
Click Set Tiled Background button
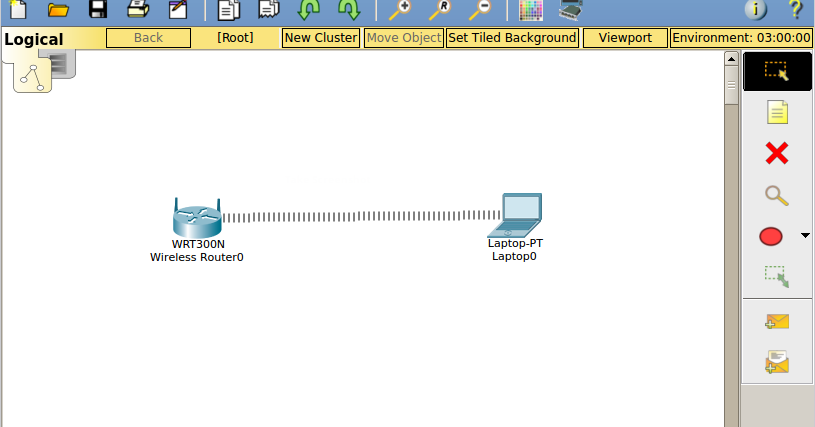click(512, 38)
